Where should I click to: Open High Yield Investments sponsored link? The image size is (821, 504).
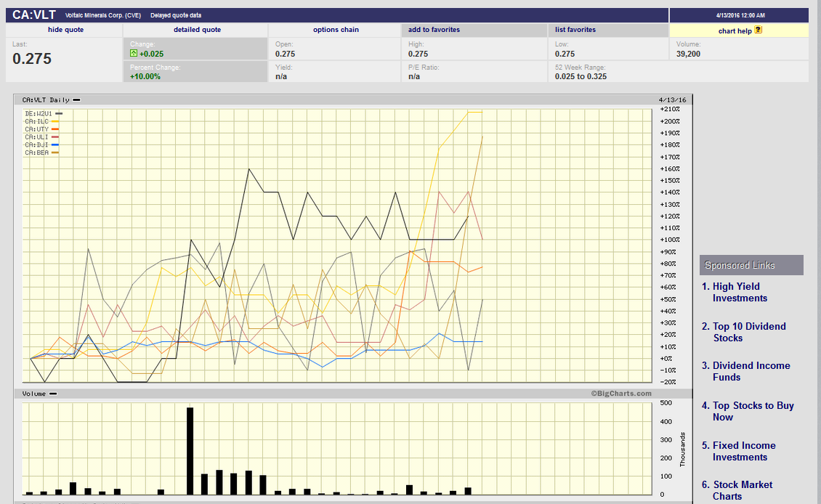tap(740, 292)
